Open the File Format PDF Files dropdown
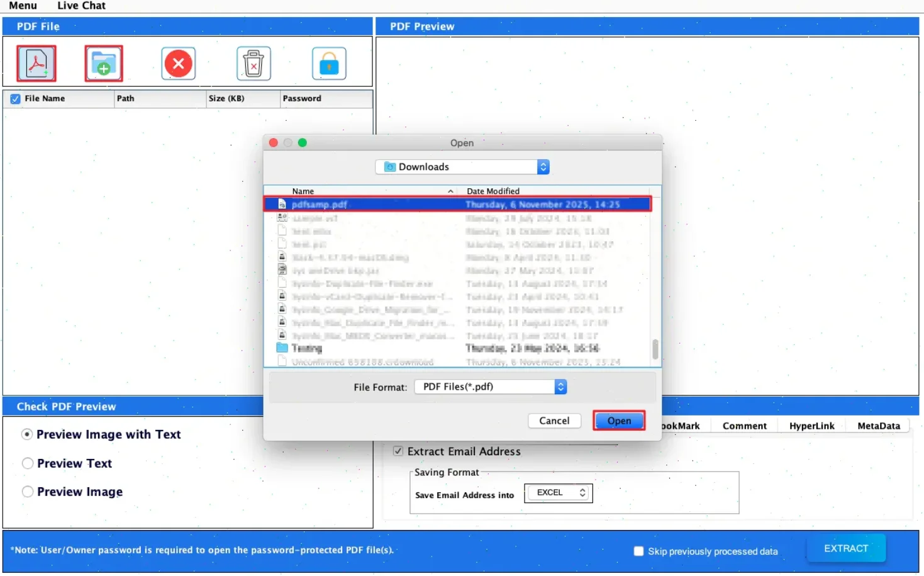924x576 pixels. coord(491,387)
